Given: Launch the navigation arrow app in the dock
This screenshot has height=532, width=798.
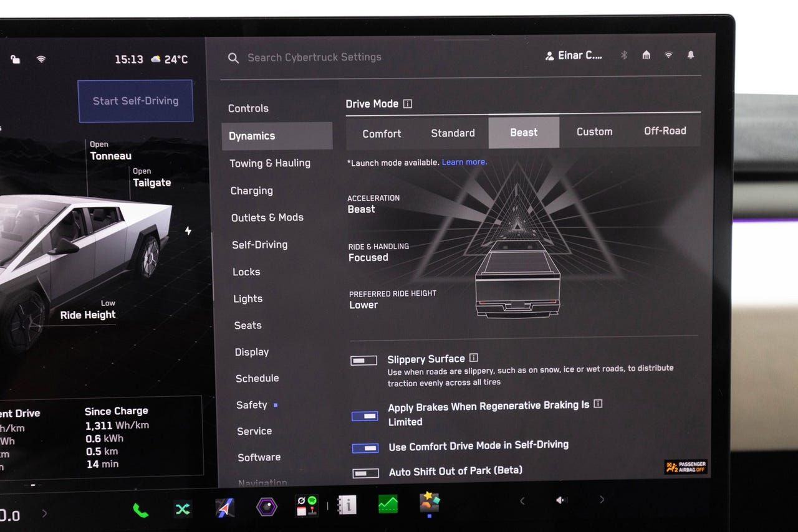Looking at the screenshot, I should pyautogui.click(x=225, y=508).
